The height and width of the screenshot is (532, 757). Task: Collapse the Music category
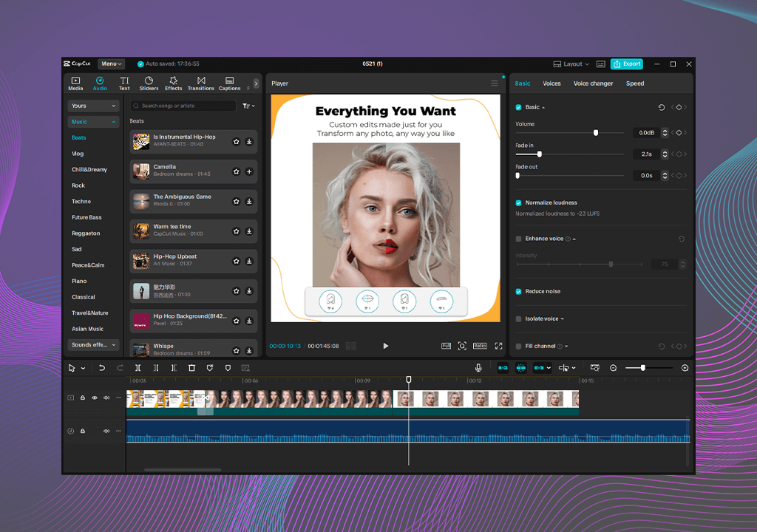click(x=93, y=122)
